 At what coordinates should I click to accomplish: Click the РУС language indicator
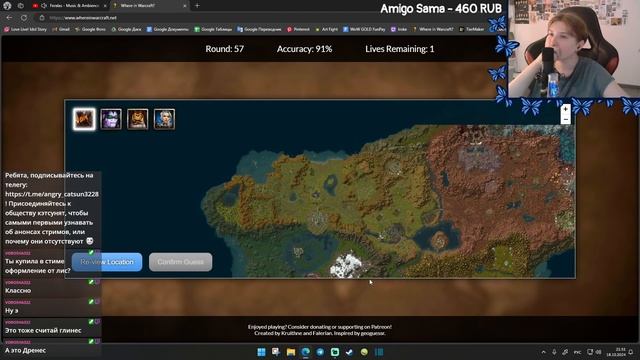[x=577, y=352]
